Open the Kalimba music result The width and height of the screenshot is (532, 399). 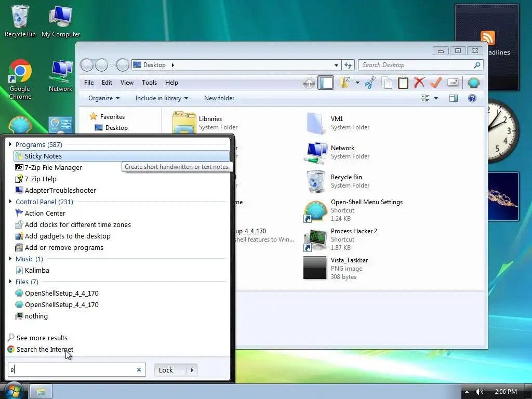pos(32,270)
